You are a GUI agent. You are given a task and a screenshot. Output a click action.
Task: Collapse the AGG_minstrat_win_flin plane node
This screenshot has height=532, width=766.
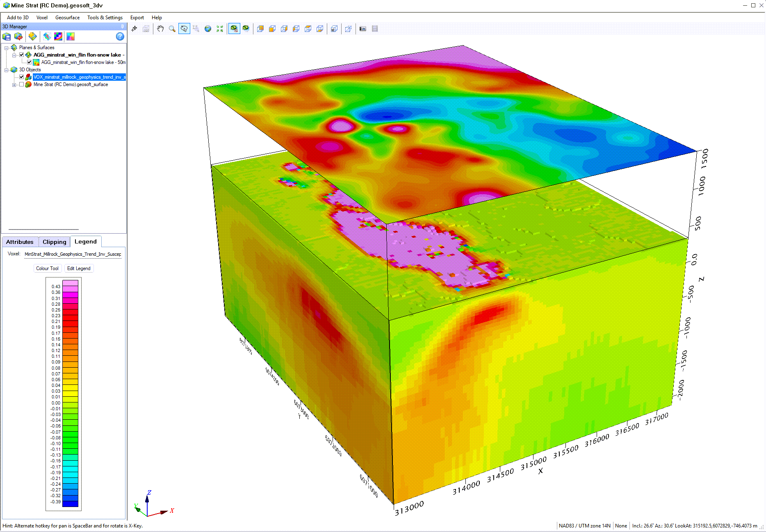[14, 55]
